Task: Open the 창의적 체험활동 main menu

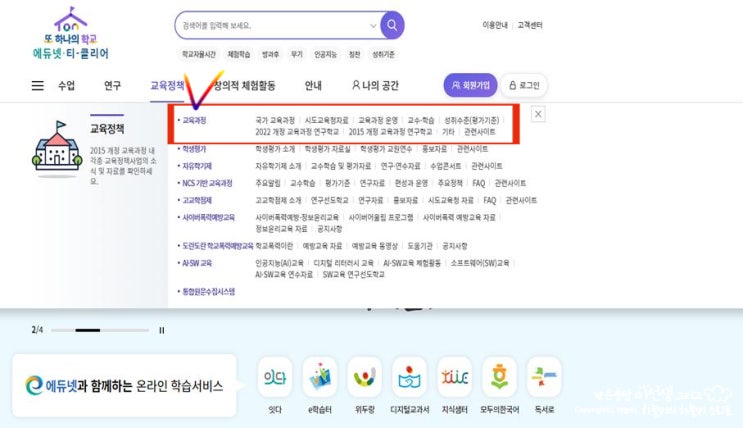Action: [x=245, y=85]
